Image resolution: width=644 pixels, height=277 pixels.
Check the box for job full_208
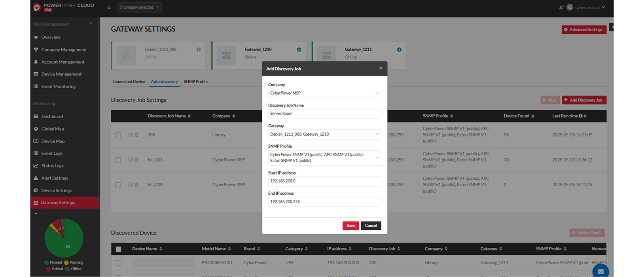(x=118, y=185)
